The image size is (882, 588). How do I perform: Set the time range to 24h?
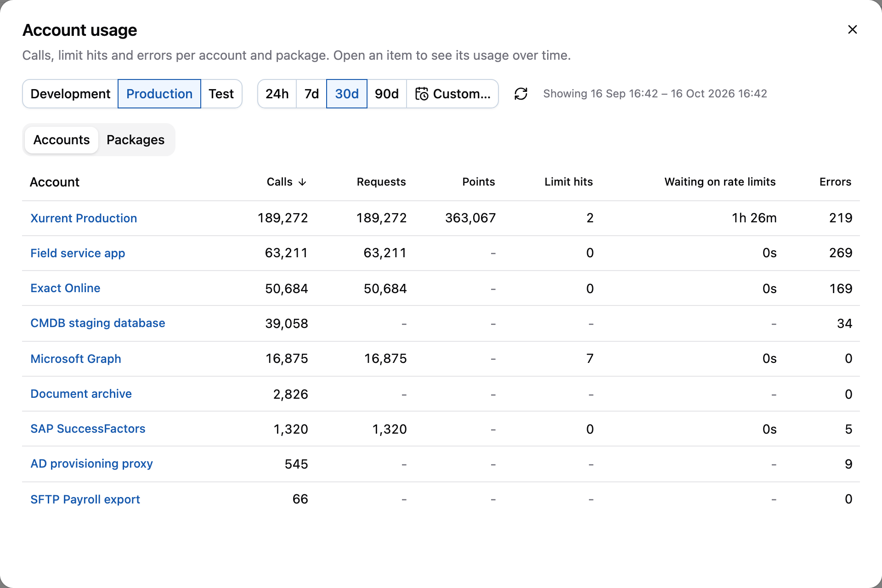click(x=277, y=94)
